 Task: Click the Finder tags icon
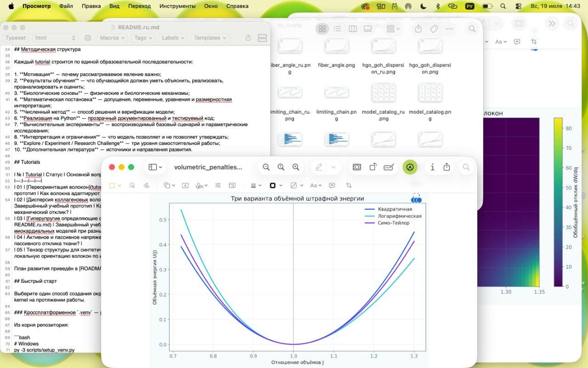click(434, 29)
